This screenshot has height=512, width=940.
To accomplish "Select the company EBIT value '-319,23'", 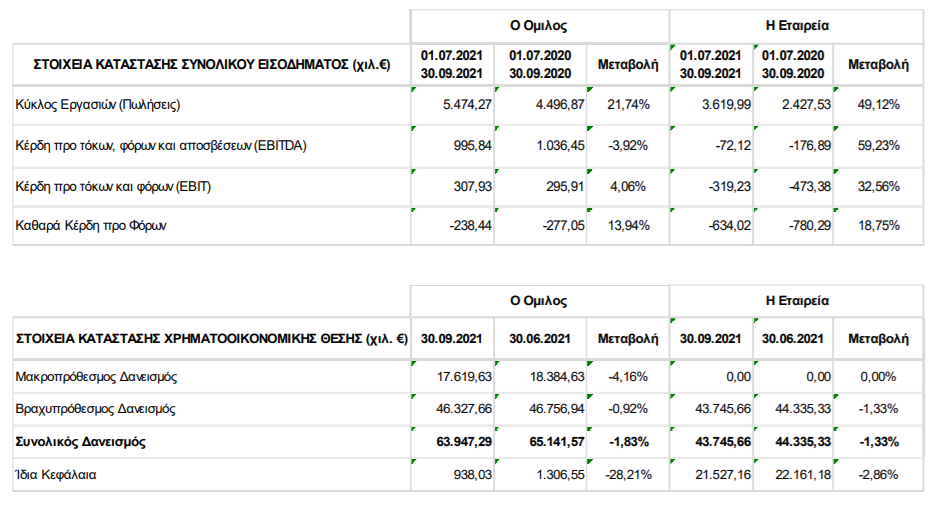I will [730, 186].
